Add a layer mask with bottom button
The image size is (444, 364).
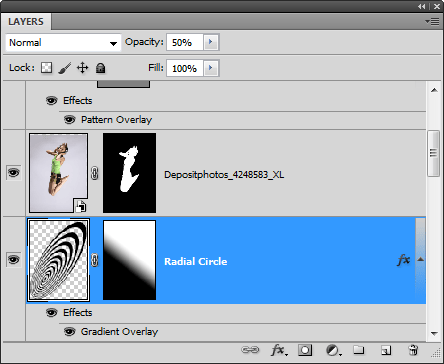[305, 350]
